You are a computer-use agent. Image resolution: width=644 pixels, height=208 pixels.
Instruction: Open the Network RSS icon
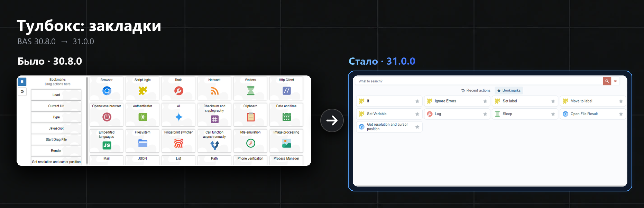click(215, 91)
